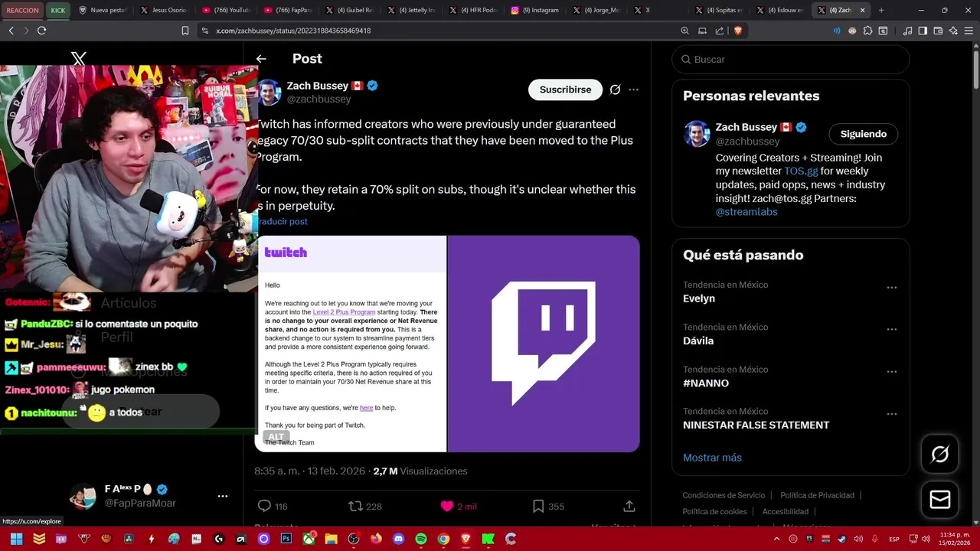Open the Condiciones de Servicio footer link
The height and width of the screenshot is (551, 980).
coord(724,495)
